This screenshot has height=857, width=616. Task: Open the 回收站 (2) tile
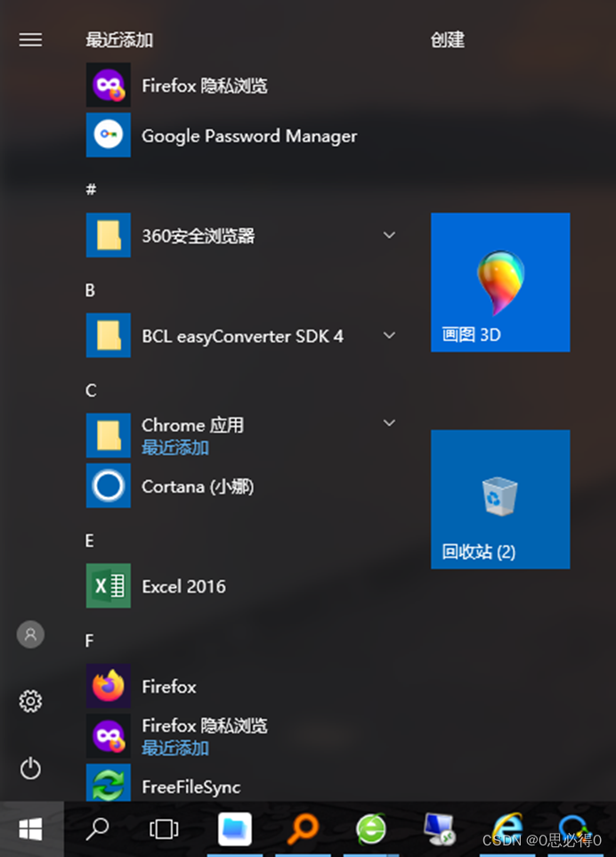(x=500, y=499)
